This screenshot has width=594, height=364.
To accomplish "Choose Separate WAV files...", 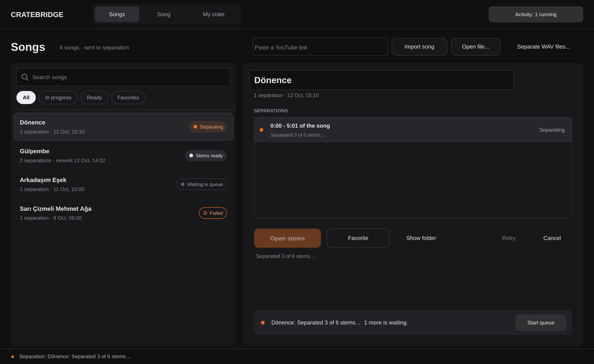I will (544, 47).
